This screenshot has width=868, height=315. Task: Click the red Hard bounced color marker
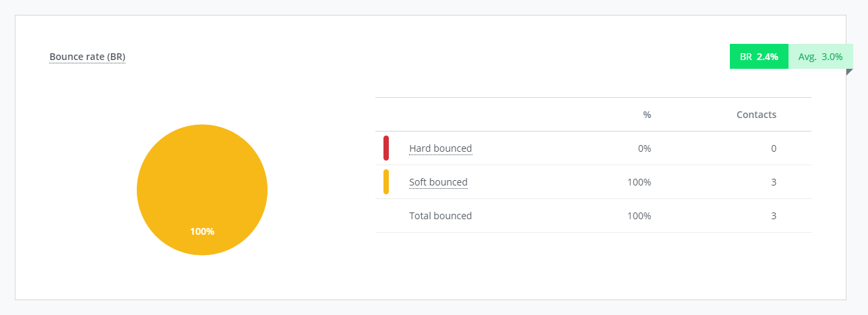tap(386, 148)
